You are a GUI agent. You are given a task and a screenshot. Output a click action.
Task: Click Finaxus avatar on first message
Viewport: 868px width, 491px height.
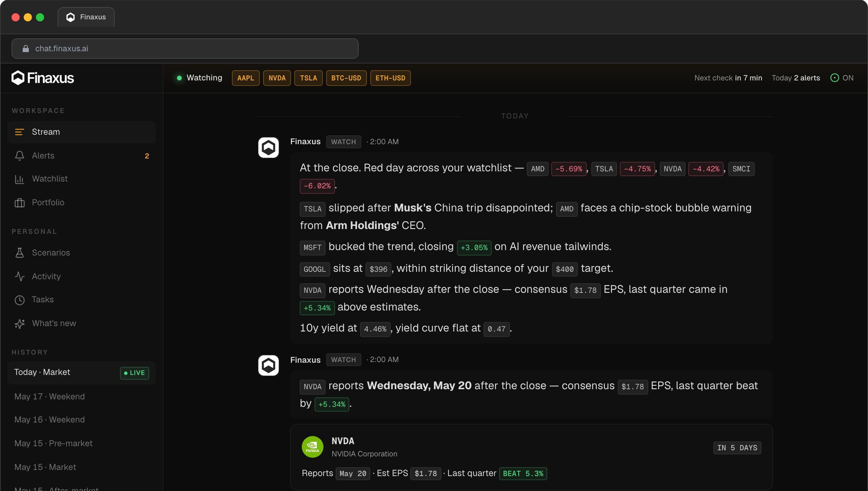(268, 148)
